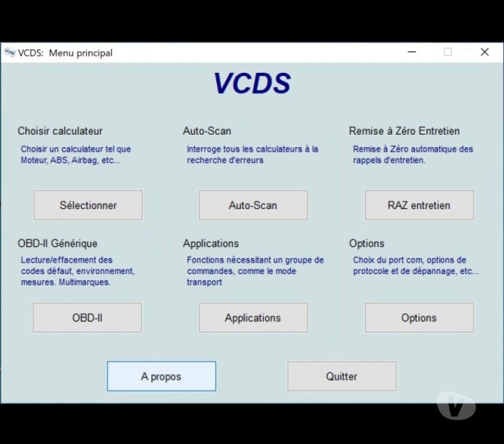This screenshot has width=504, height=444.
Task: Click the 'Choix du port com' description text
Action: tap(416, 265)
